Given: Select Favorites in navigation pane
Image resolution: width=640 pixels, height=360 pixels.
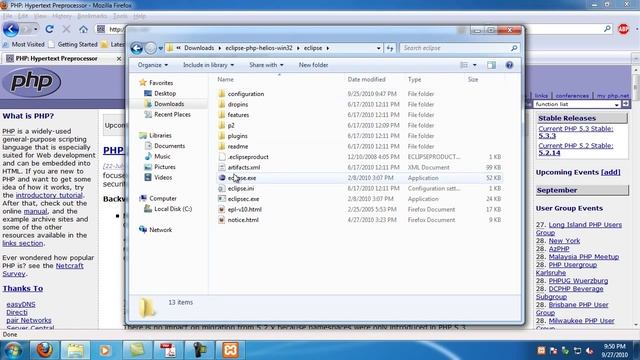Looking at the screenshot, I should pyautogui.click(x=161, y=83).
